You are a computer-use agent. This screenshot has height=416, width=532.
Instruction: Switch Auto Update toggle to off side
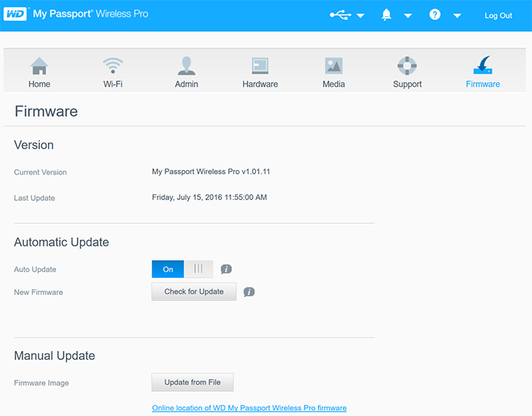point(198,269)
